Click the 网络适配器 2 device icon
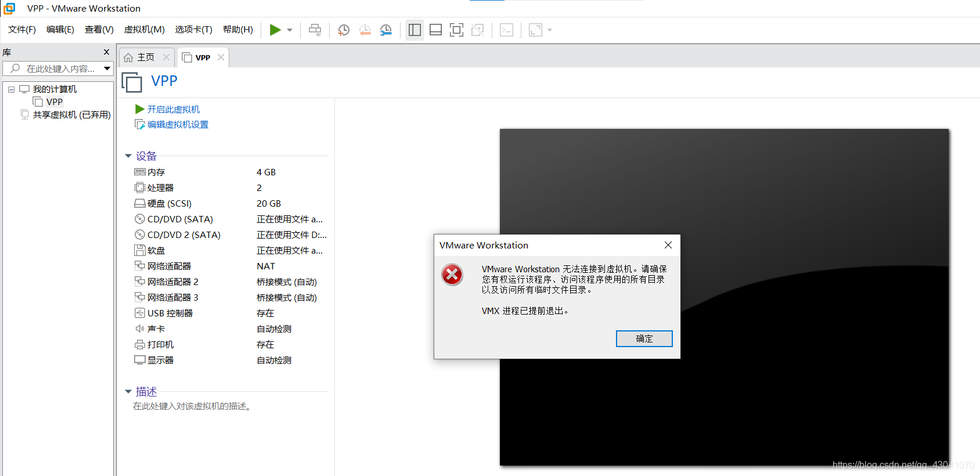 tap(140, 282)
